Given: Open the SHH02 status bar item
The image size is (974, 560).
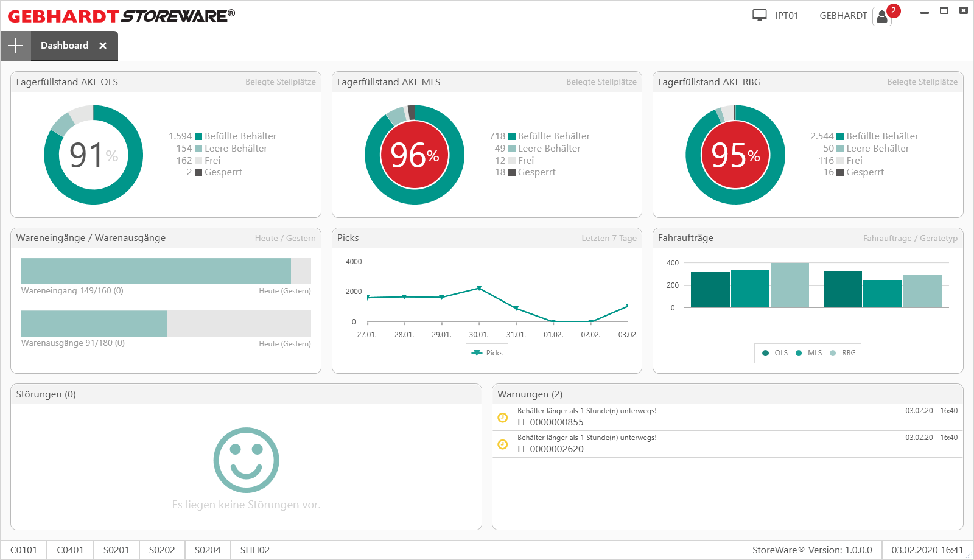Looking at the screenshot, I should (254, 550).
